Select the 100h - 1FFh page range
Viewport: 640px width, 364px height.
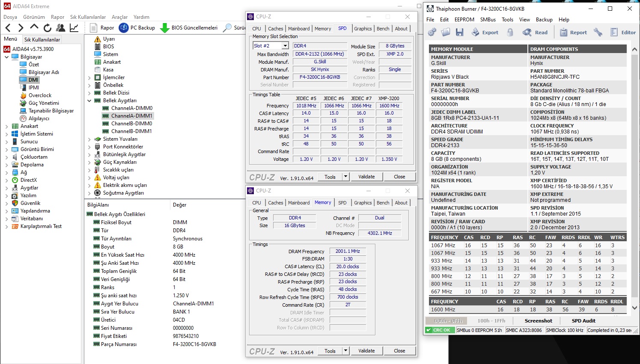(x=491, y=321)
